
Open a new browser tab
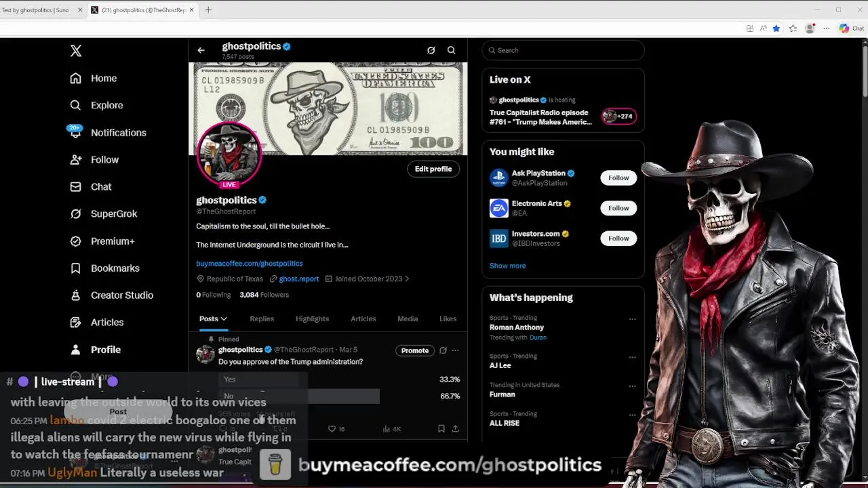point(208,10)
